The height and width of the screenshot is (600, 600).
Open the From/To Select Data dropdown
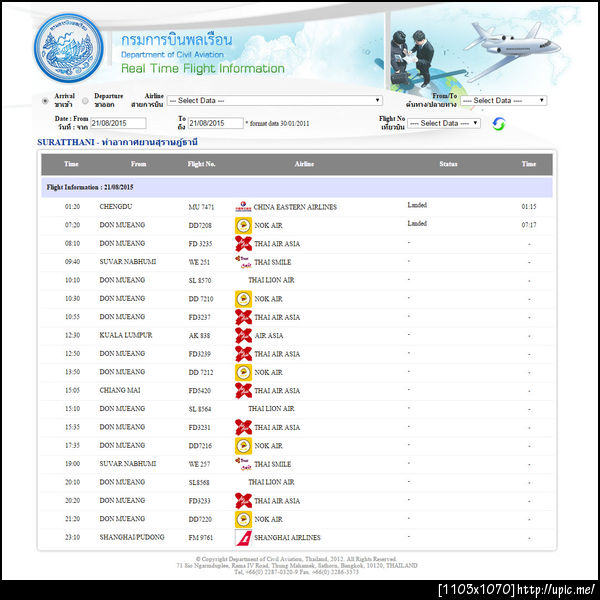(504, 101)
